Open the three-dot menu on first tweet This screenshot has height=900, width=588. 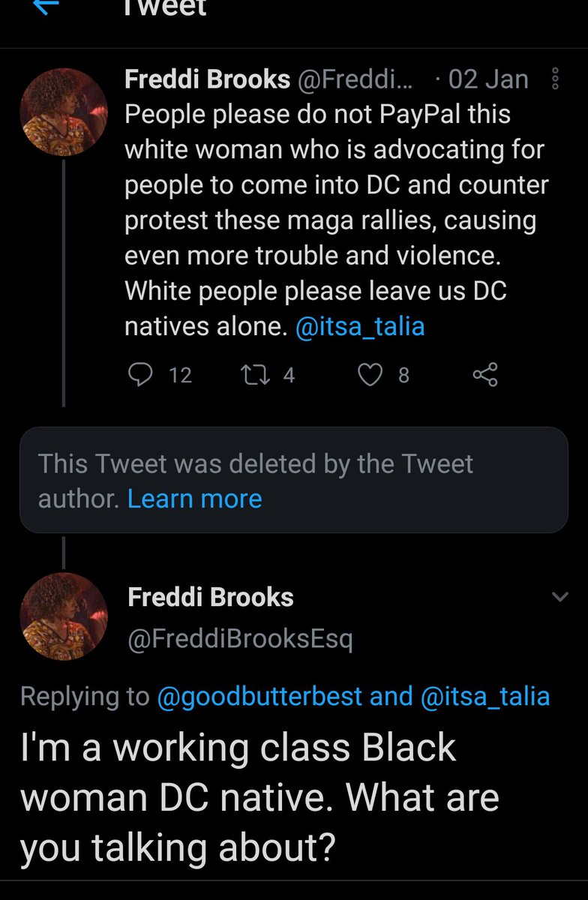pos(555,79)
